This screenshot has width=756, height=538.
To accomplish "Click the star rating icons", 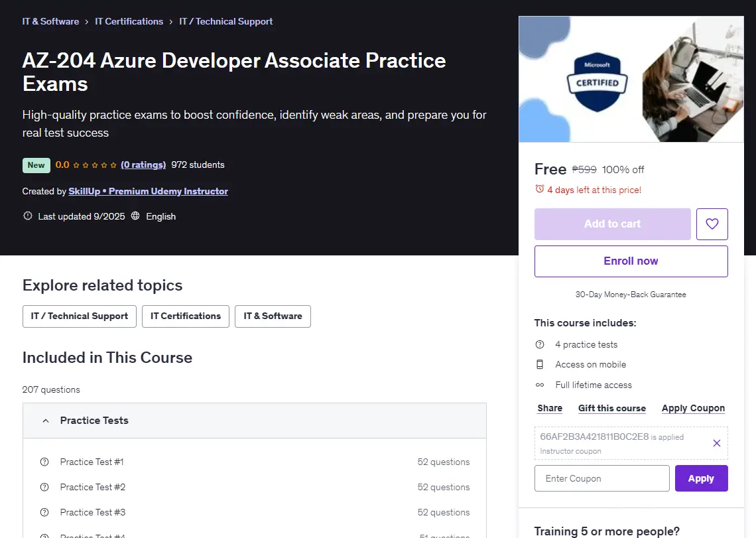I will (x=94, y=165).
